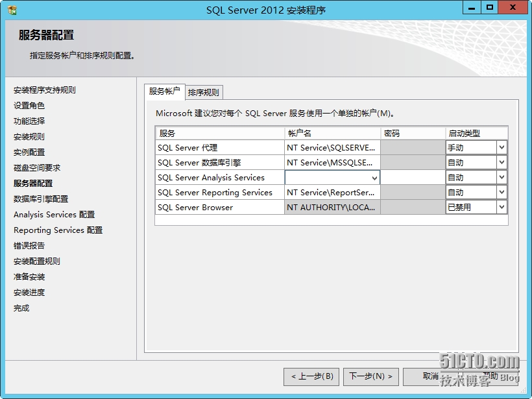Screen dimensions: 532x399
Task: Go to 实例配置 step in sidebar
Action: 29,152
